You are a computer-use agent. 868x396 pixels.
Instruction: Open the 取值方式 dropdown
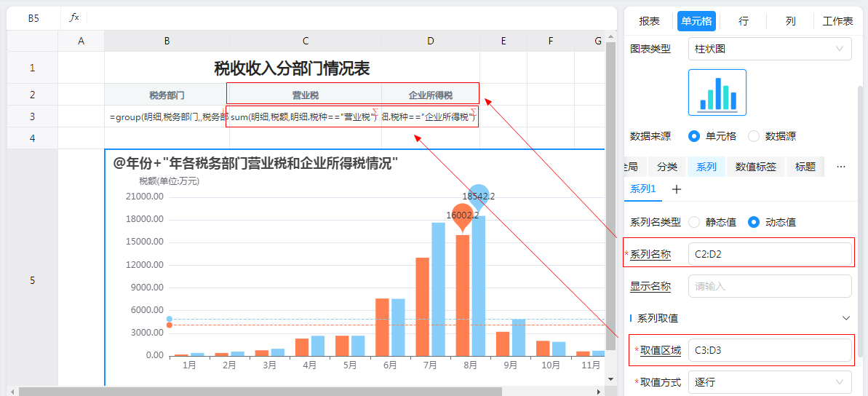[x=769, y=381]
